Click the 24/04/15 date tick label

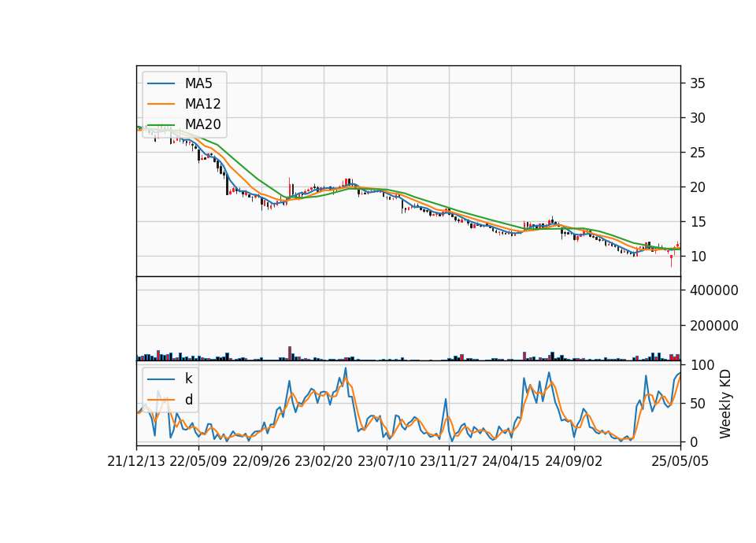pyautogui.click(x=511, y=461)
